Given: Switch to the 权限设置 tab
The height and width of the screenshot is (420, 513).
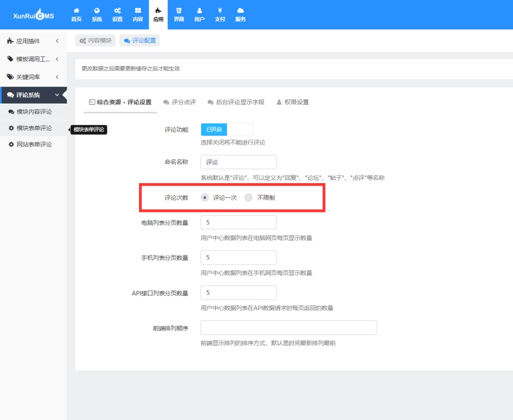Looking at the screenshot, I should [293, 102].
